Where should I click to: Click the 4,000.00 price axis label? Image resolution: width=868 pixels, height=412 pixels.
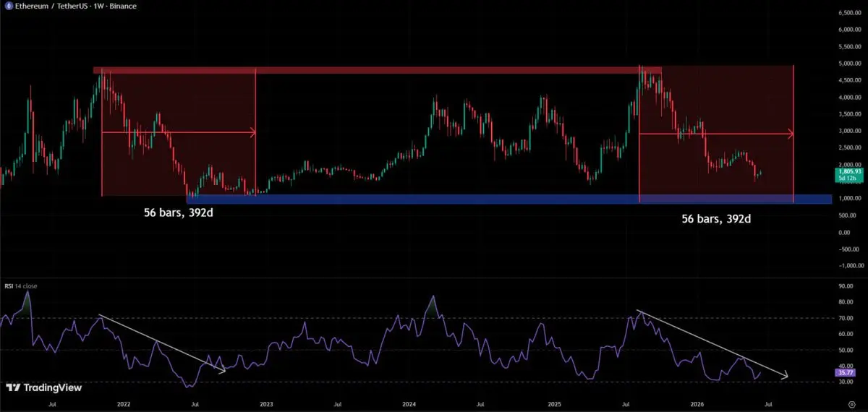click(849, 97)
